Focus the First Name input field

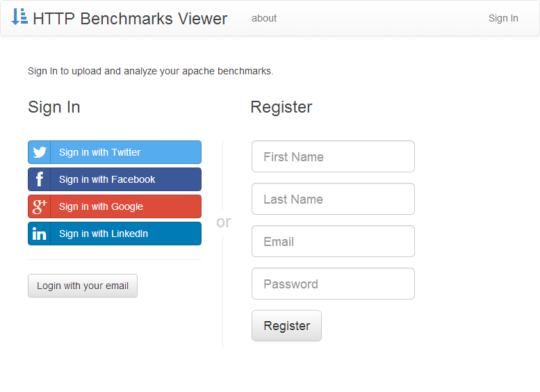click(333, 156)
